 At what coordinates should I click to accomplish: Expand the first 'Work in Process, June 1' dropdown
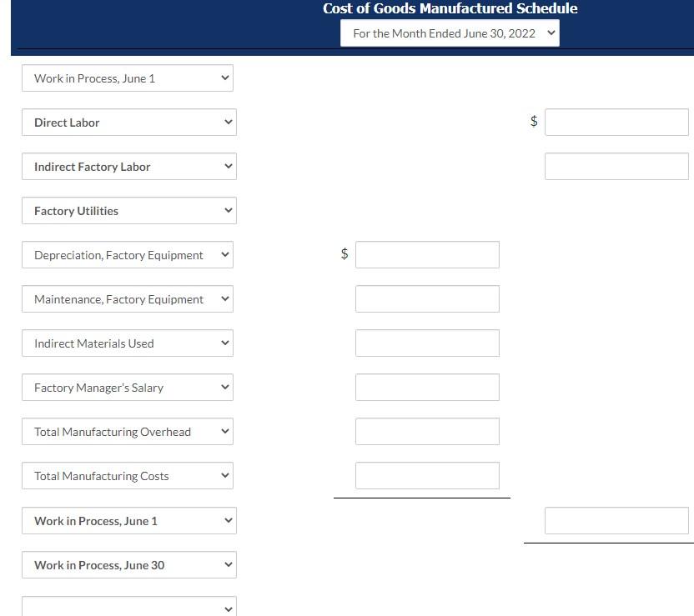tap(127, 78)
